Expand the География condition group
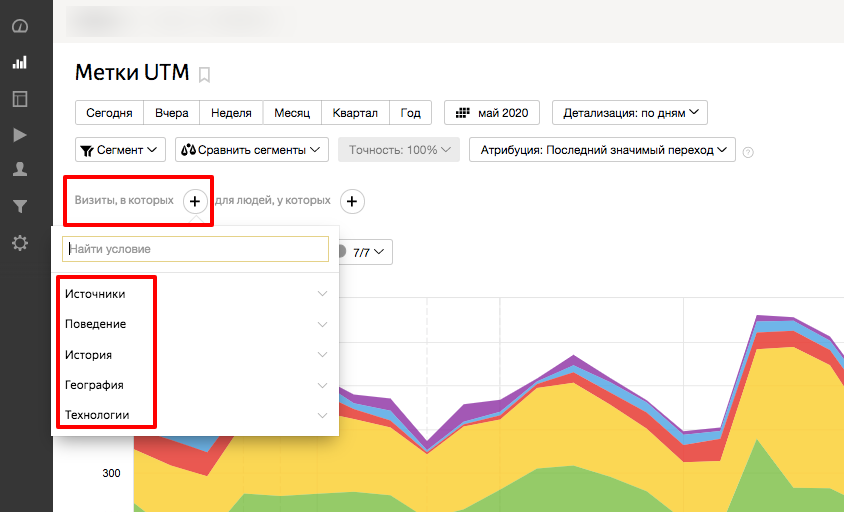The image size is (844, 512). (x=195, y=385)
